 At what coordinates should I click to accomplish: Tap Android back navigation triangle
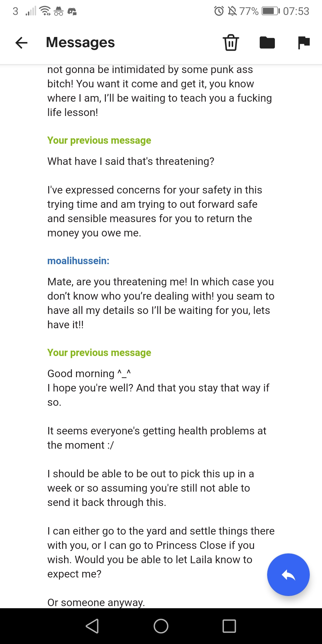tap(92, 626)
